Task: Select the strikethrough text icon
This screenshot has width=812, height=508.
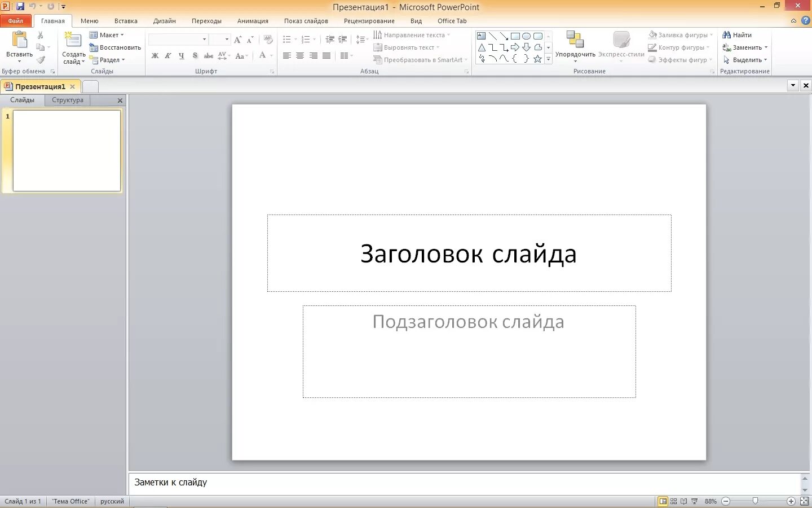Action: point(209,56)
